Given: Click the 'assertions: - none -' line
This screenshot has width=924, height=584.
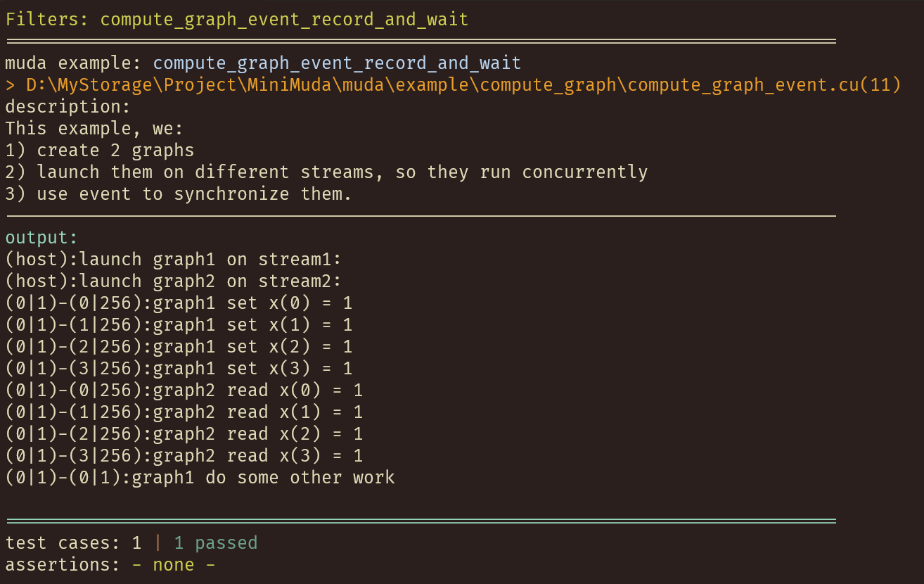Looking at the screenshot, I should pos(110,565).
